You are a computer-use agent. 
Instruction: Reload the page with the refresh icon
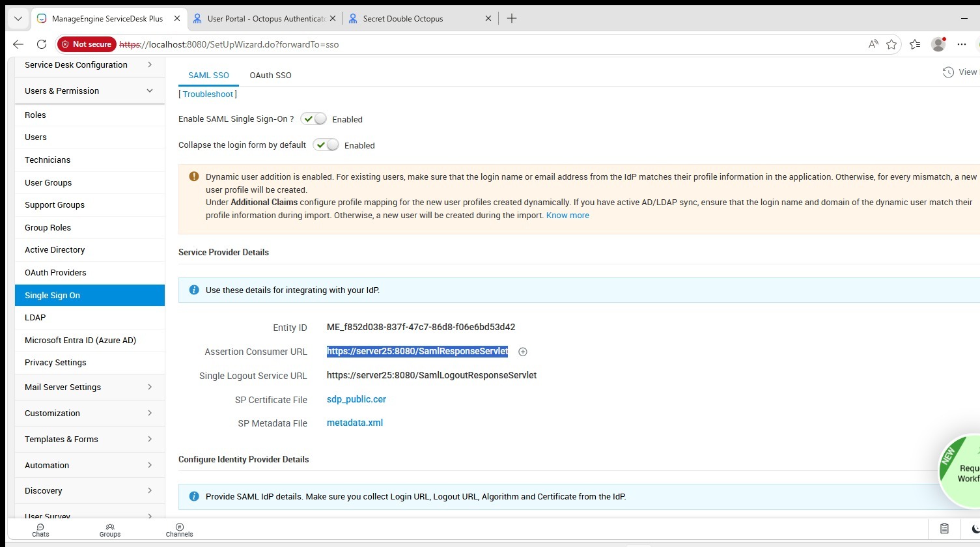click(42, 44)
